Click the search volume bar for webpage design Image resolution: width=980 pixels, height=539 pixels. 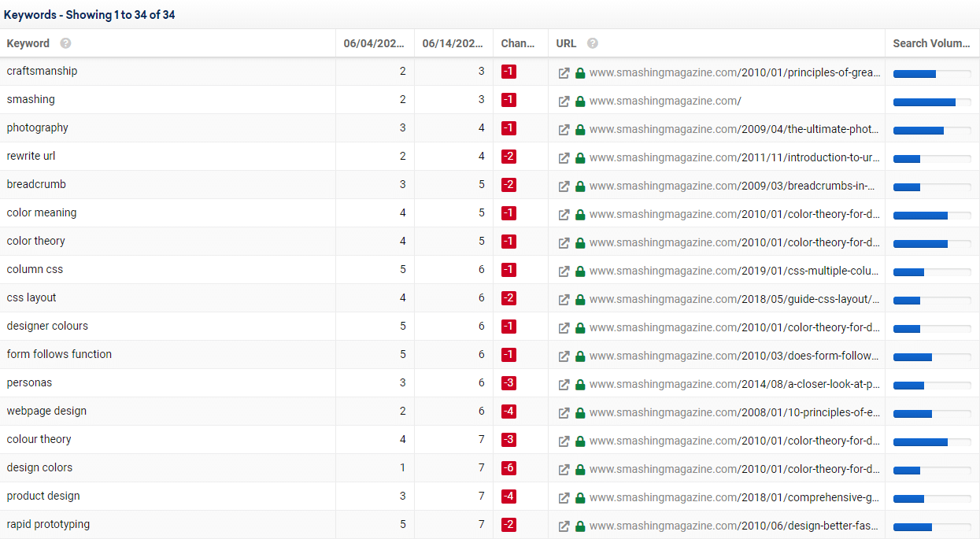tap(931, 413)
